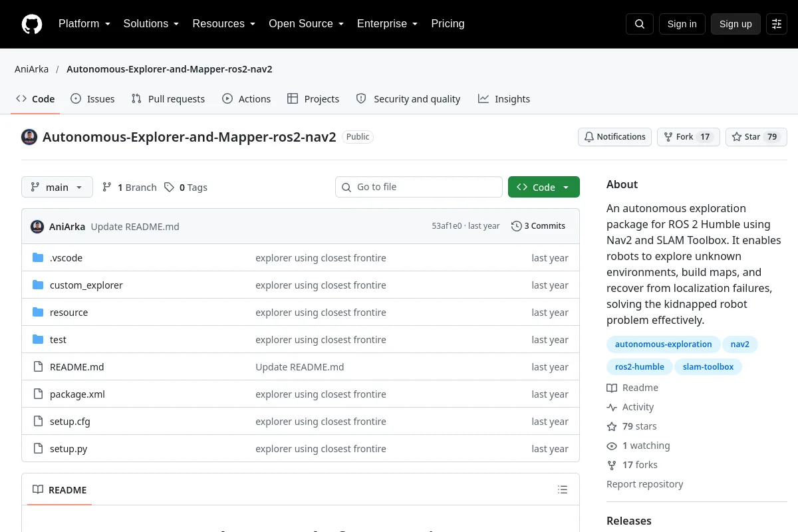The width and height of the screenshot is (798, 532).
Task: Click the pulse icon next to Activity
Action: point(612,407)
